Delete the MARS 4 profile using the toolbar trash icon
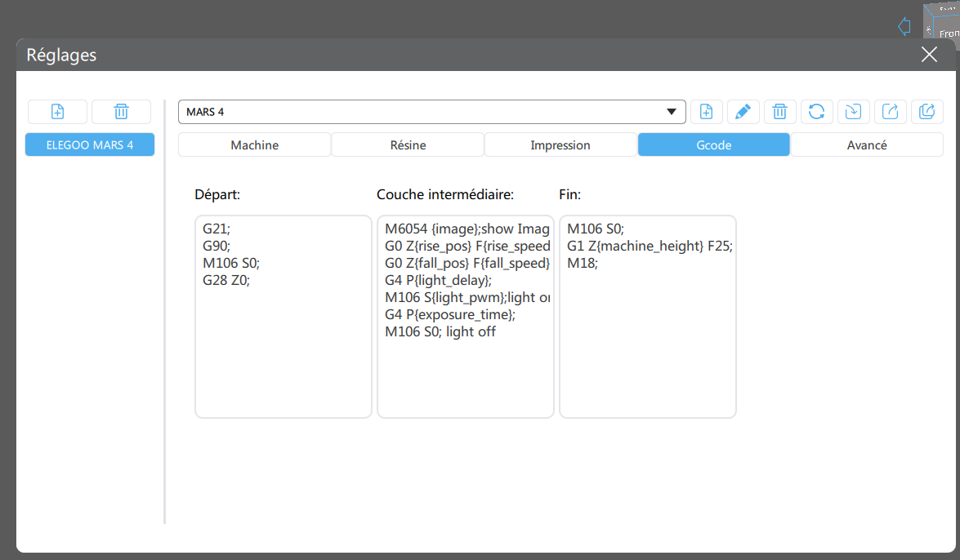This screenshot has height=560, width=960. coord(779,111)
